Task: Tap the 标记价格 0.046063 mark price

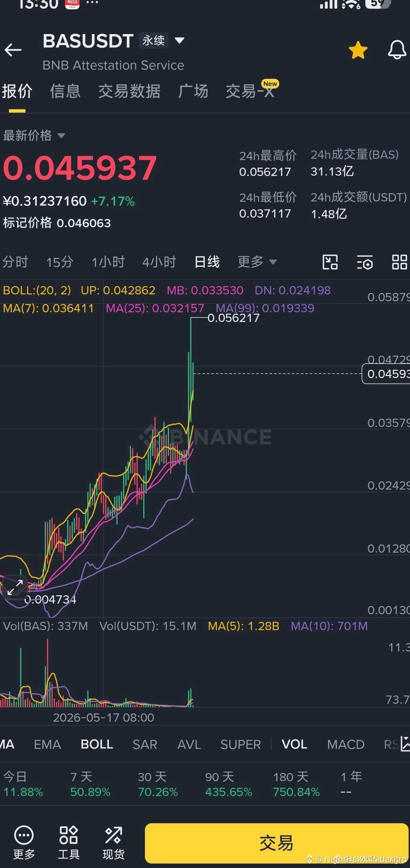Action: (57, 223)
